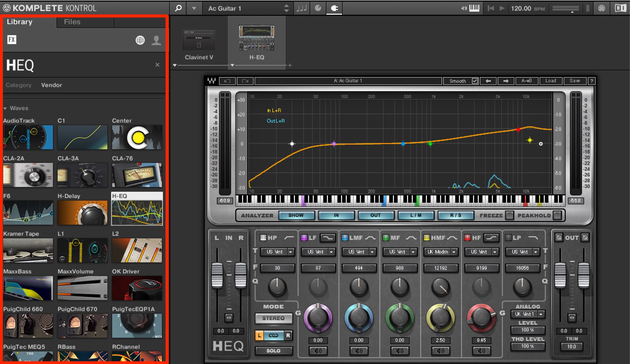This screenshot has width=630, height=364.
Task: Click the Waves undo arrow icon
Action: coord(227,81)
